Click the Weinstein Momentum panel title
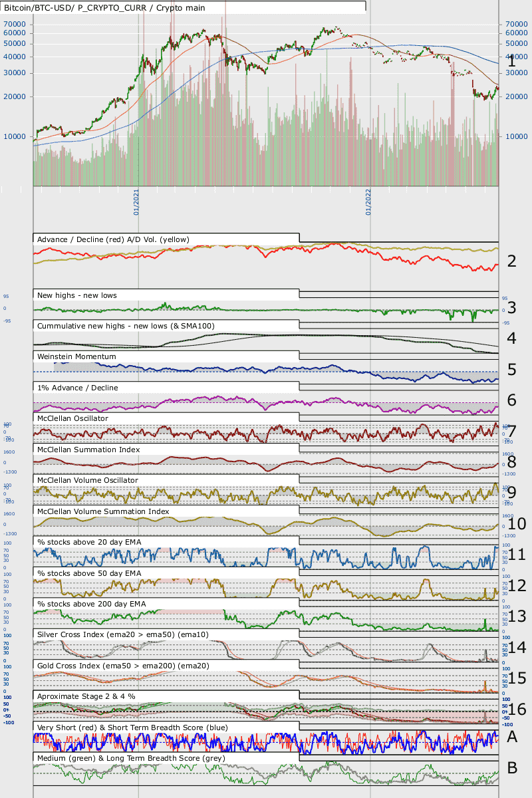 (x=76, y=356)
